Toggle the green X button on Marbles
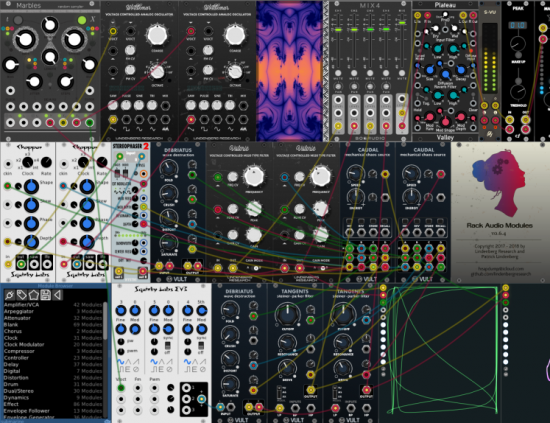 (82, 20)
